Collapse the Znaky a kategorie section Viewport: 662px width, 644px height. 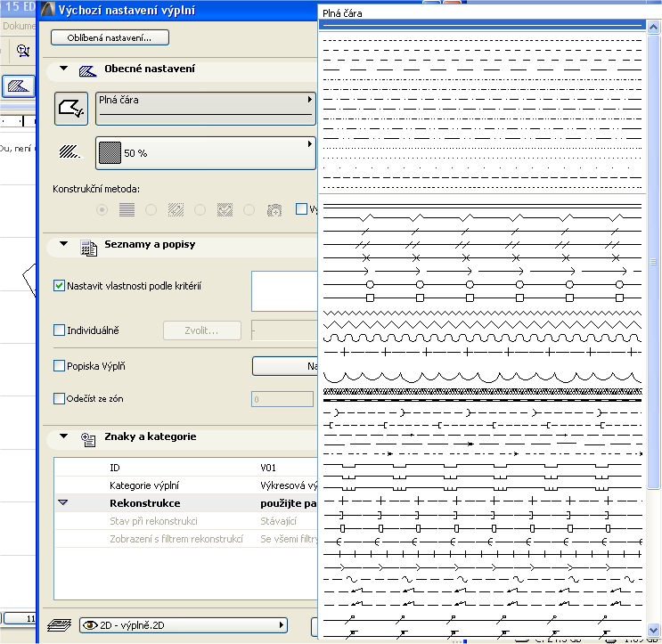[x=64, y=436]
